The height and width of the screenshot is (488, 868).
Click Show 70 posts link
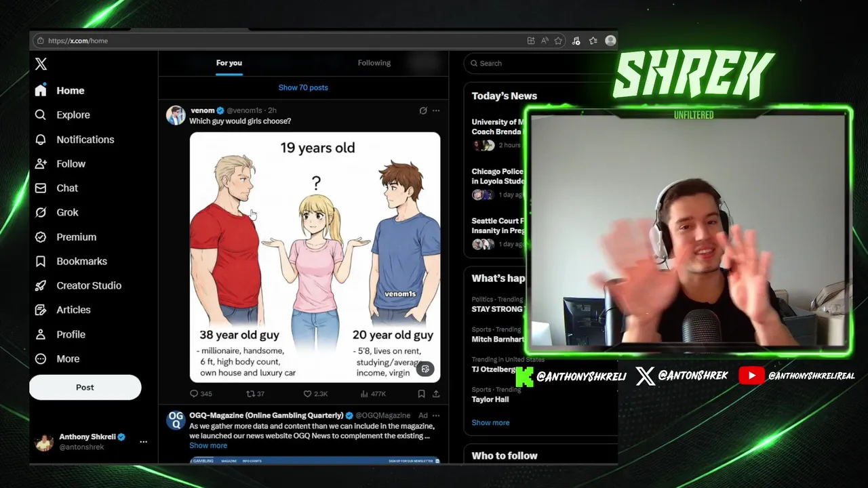[x=303, y=87]
